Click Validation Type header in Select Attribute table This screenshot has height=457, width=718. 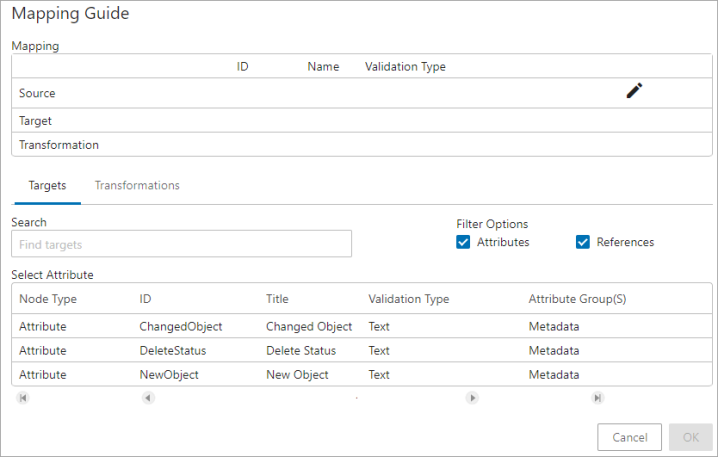(408, 299)
